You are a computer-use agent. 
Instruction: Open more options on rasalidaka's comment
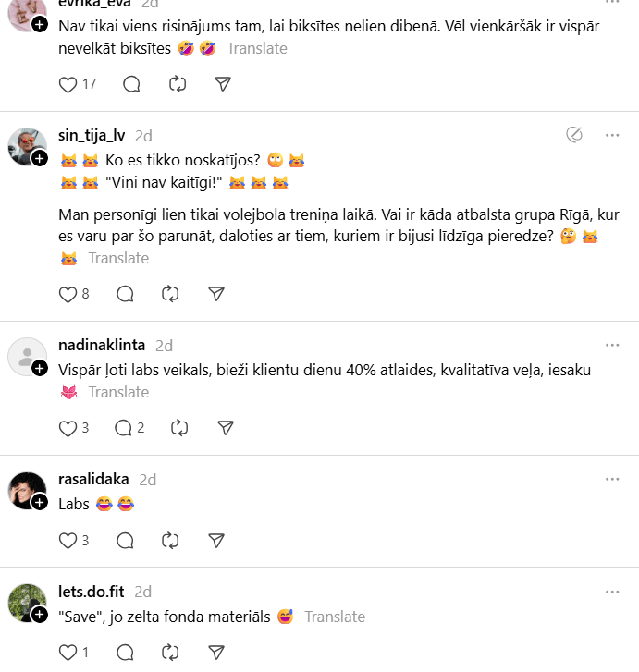click(612, 480)
